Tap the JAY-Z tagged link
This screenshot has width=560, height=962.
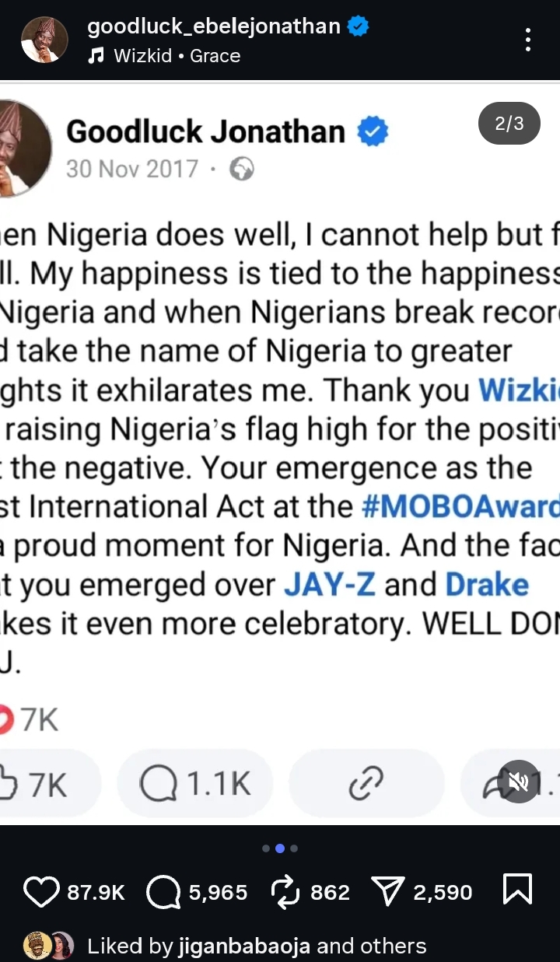(330, 586)
